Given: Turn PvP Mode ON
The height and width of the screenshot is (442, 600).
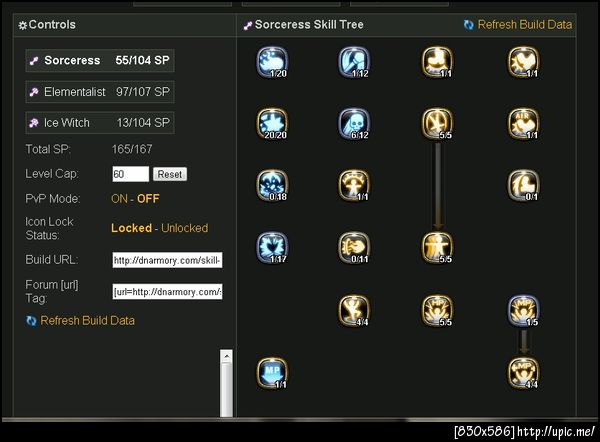Looking at the screenshot, I should click(119, 199).
